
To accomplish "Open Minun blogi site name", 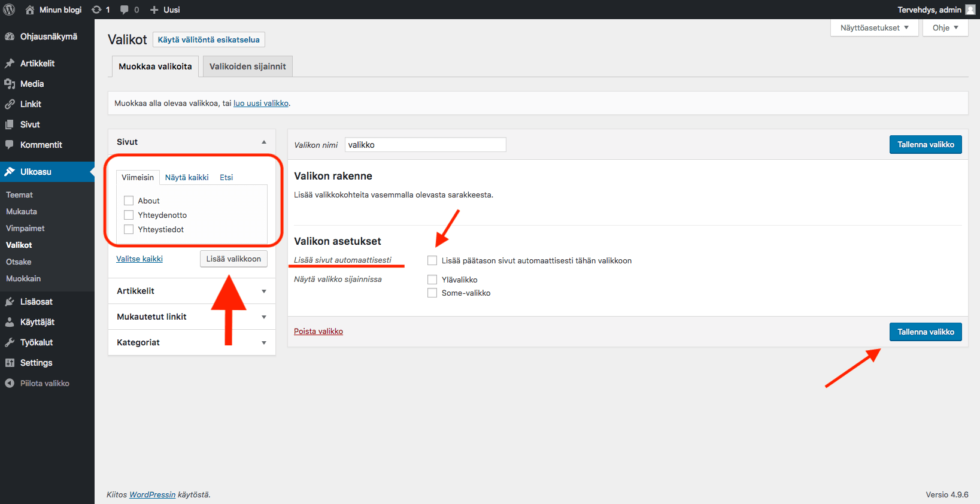I will click(x=60, y=10).
